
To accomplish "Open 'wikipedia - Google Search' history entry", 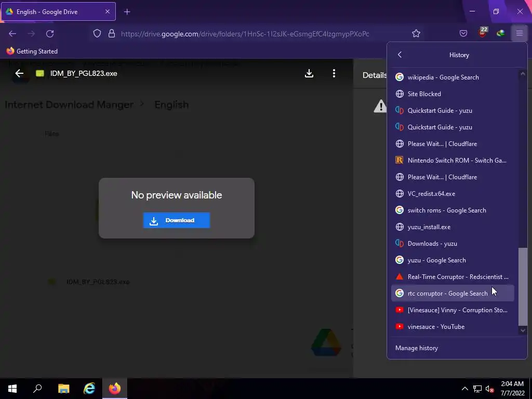I will (x=453, y=77).
